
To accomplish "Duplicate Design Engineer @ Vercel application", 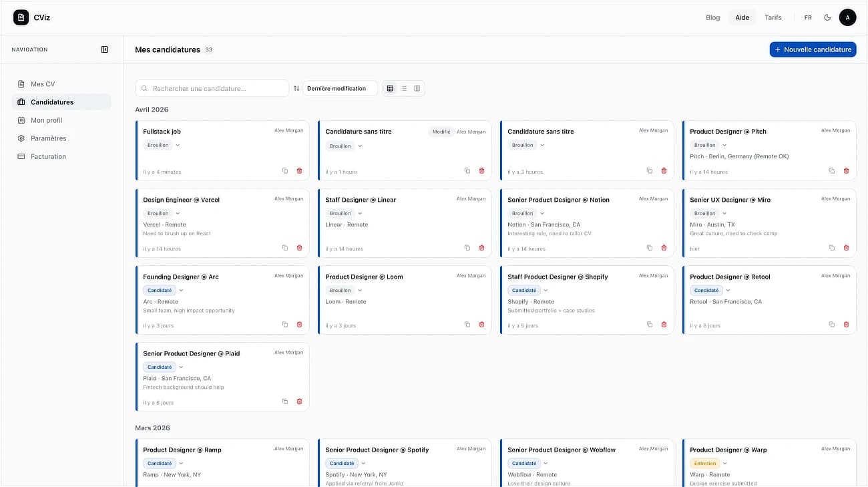I will (285, 248).
